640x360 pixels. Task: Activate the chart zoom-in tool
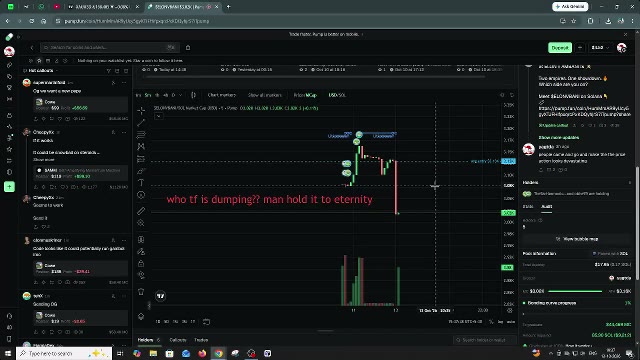[141, 223]
